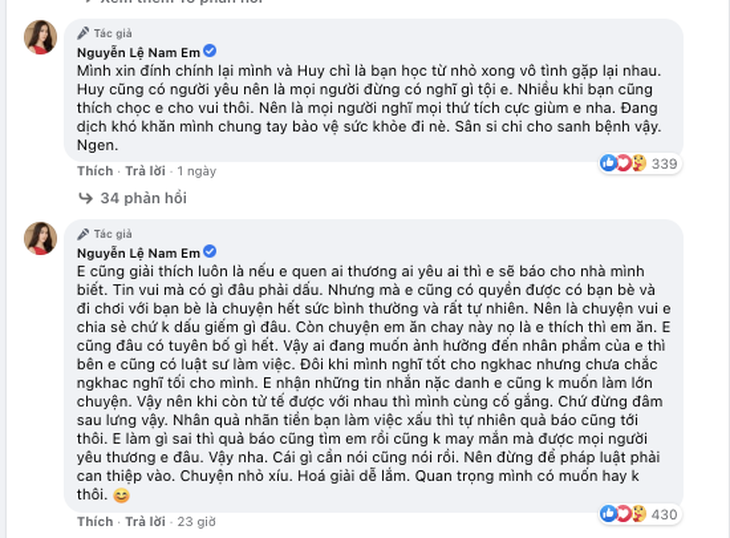The width and height of the screenshot is (730, 538).
Task: Expand the "34 phản hồi" replies thread
Action: click(143, 198)
